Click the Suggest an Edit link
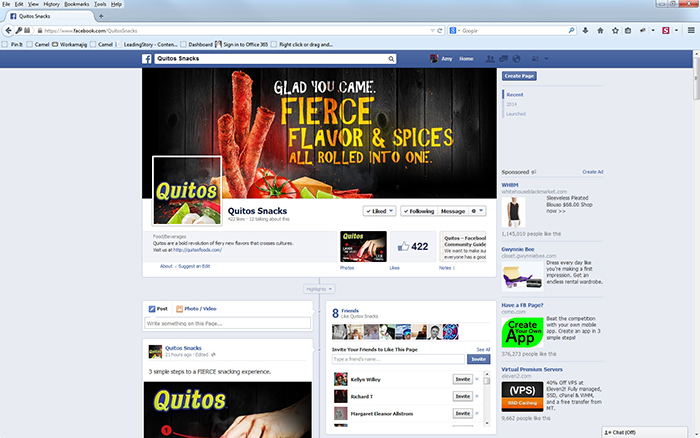The width and height of the screenshot is (700, 438). (x=194, y=266)
